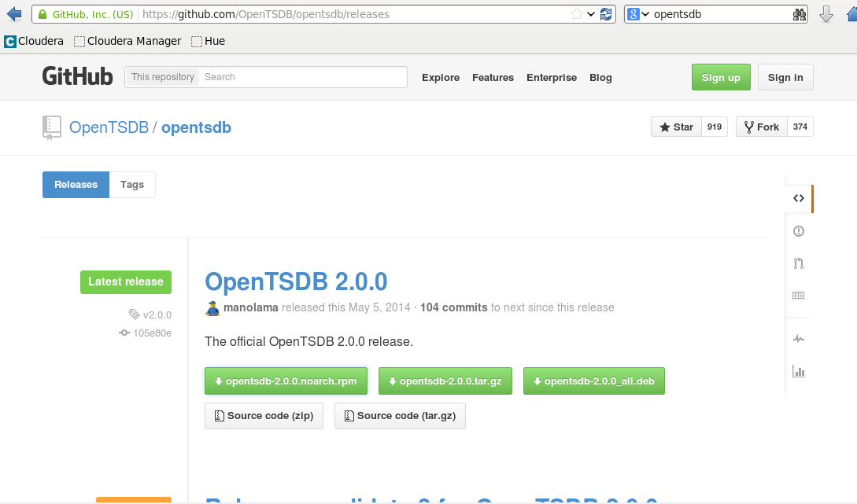The image size is (857, 504).
Task: Open the Cloudera Manager bookmarks folder
Action: pos(127,41)
